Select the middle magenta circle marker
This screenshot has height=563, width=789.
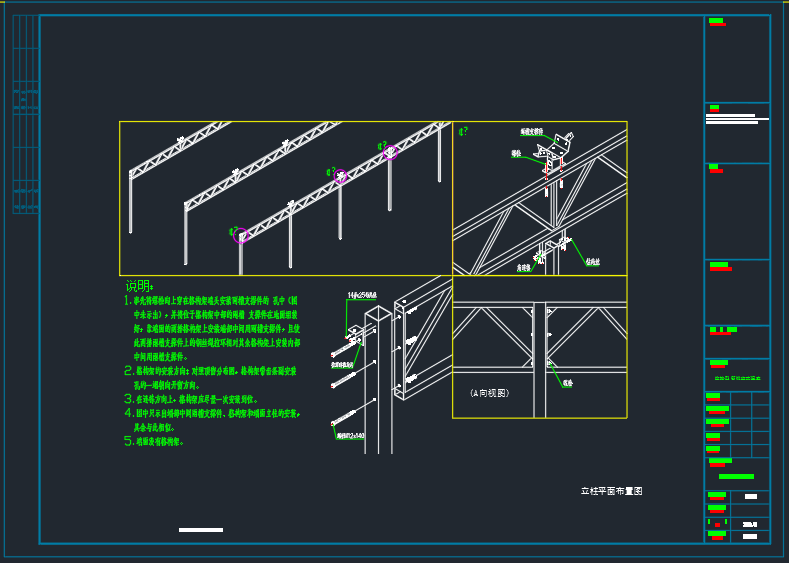(341, 177)
